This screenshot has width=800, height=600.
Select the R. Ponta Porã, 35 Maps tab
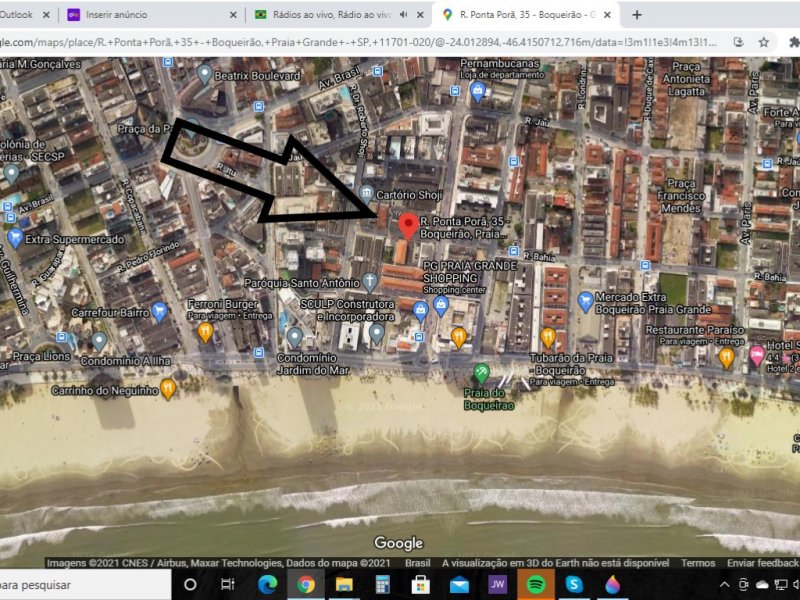[526, 15]
